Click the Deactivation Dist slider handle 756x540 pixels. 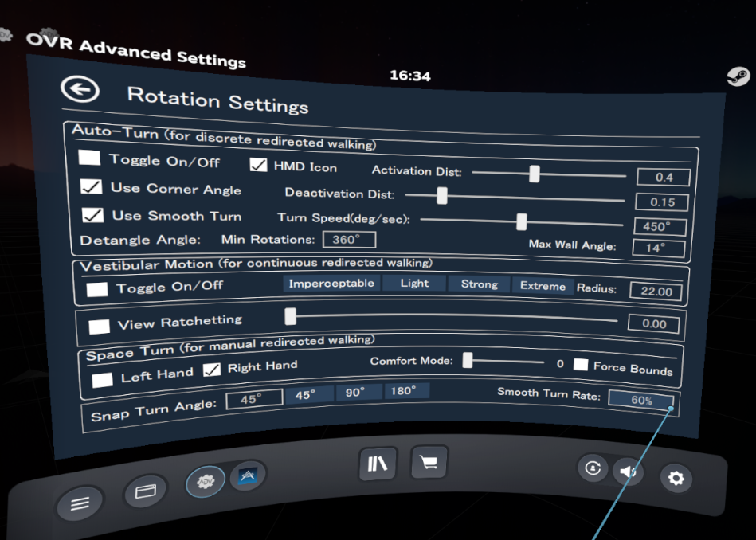[x=442, y=195]
